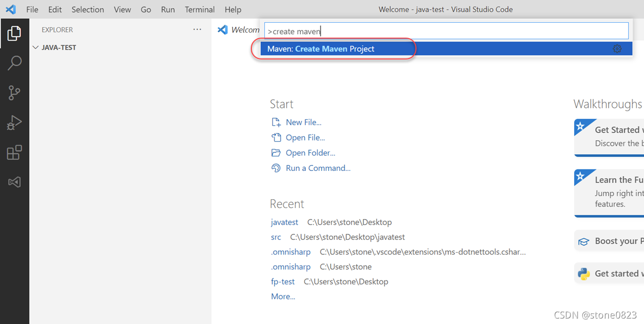Open recent folder src
Image resolution: width=644 pixels, height=324 pixels.
pyautogui.click(x=276, y=237)
